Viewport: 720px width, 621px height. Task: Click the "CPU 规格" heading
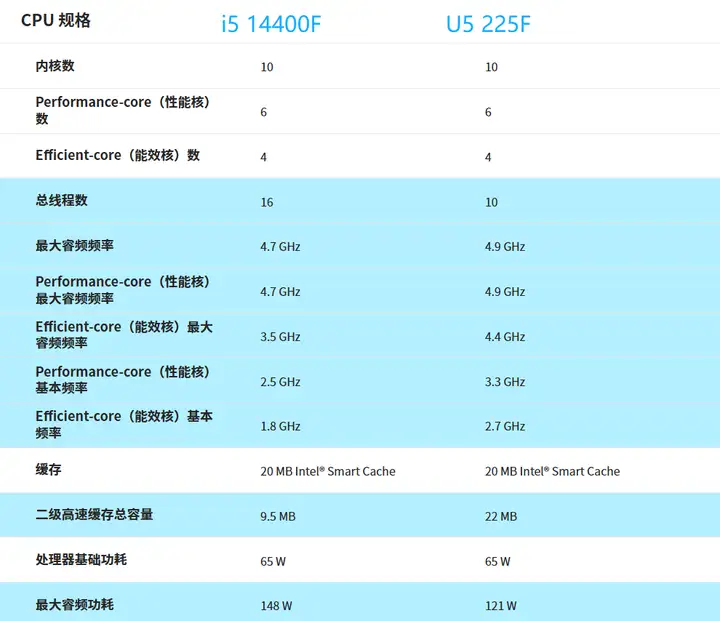pos(56,20)
